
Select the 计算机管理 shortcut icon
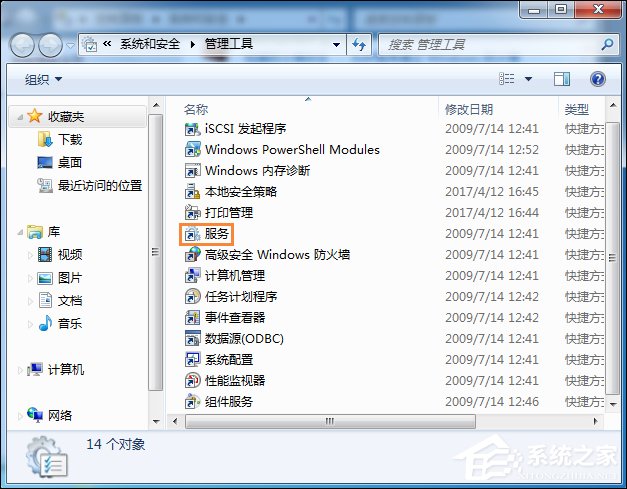click(192, 275)
